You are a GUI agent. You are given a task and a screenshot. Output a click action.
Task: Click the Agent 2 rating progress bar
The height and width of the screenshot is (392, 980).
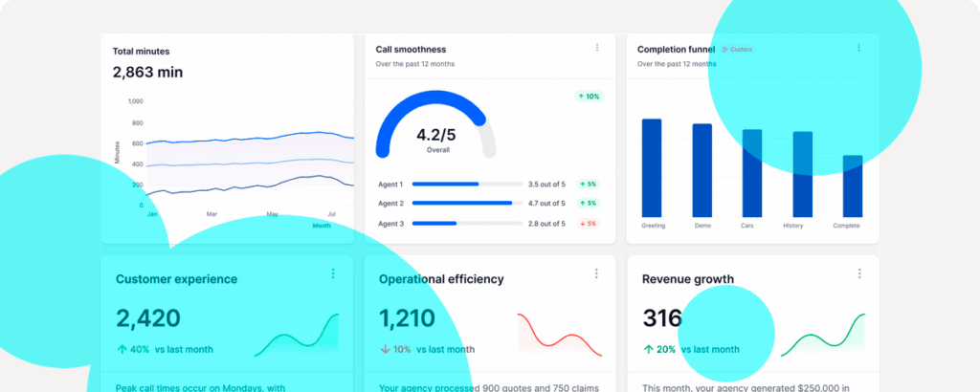tap(462, 203)
